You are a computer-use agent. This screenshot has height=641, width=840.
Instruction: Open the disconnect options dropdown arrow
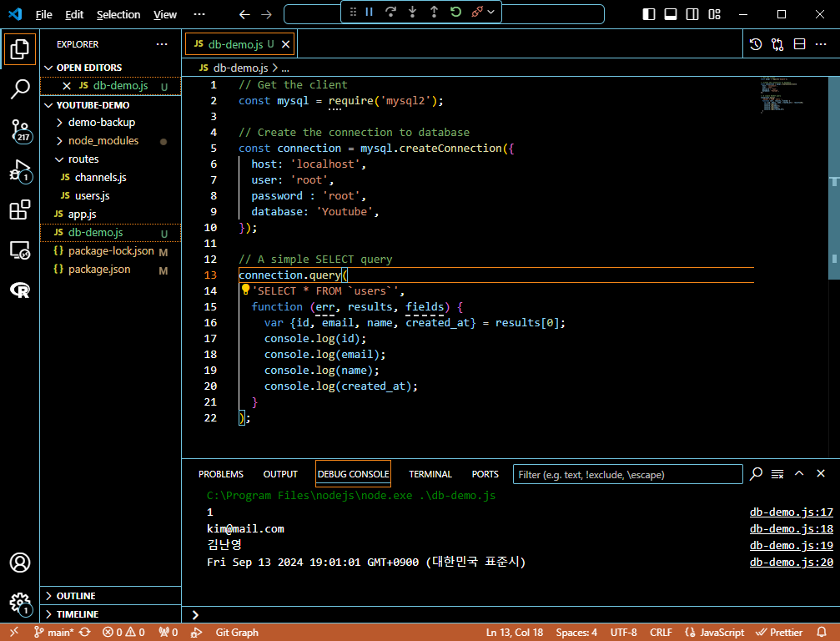click(x=490, y=12)
